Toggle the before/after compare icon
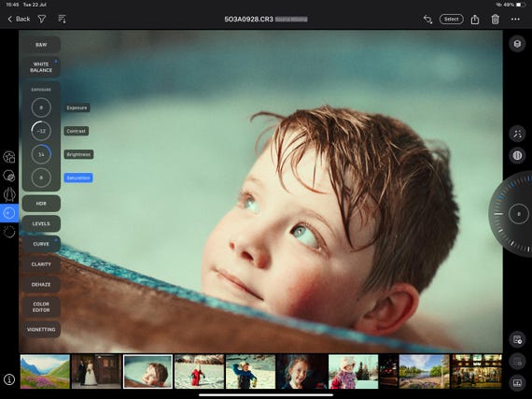The image size is (532, 399). pyautogui.click(x=517, y=155)
